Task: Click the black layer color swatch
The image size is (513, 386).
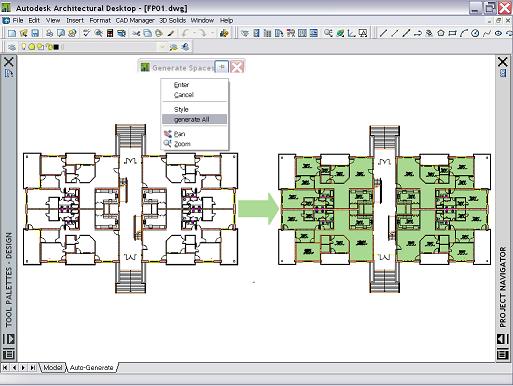Action: coord(56,47)
